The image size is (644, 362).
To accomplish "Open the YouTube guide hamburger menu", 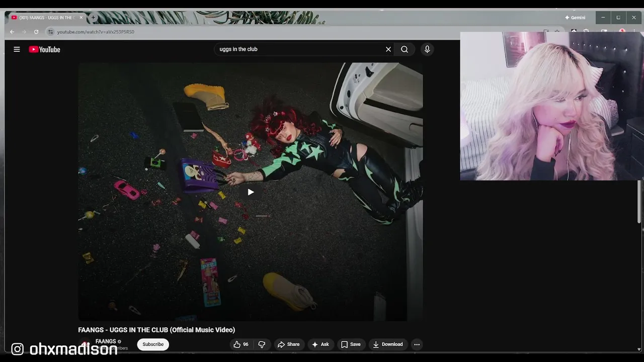I will [x=17, y=49].
